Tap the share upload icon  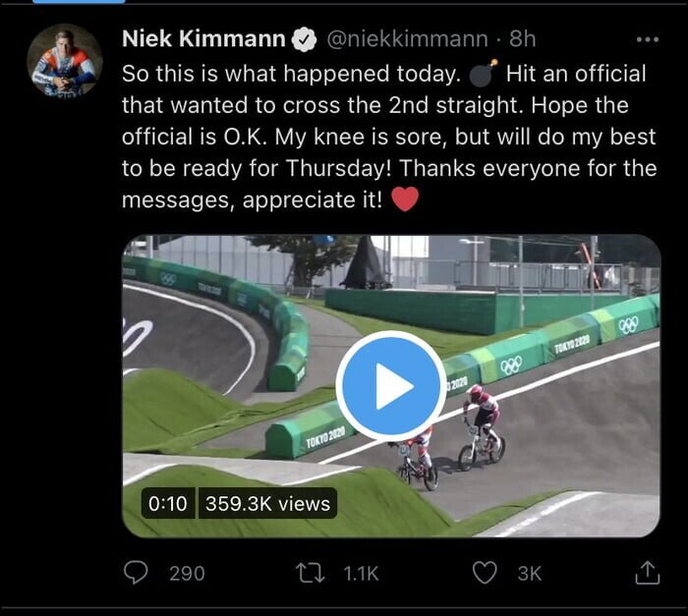(648, 572)
